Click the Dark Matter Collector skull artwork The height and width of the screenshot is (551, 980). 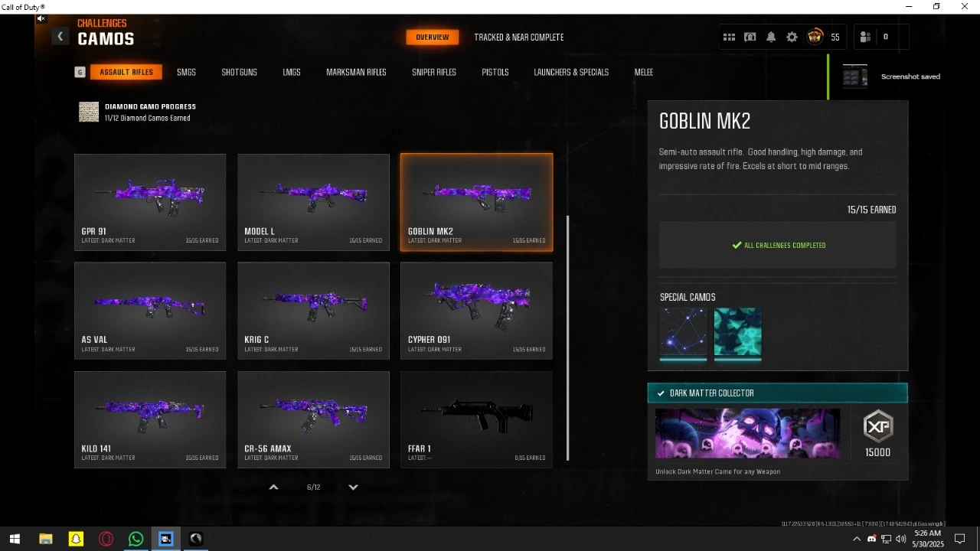pyautogui.click(x=748, y=433)
